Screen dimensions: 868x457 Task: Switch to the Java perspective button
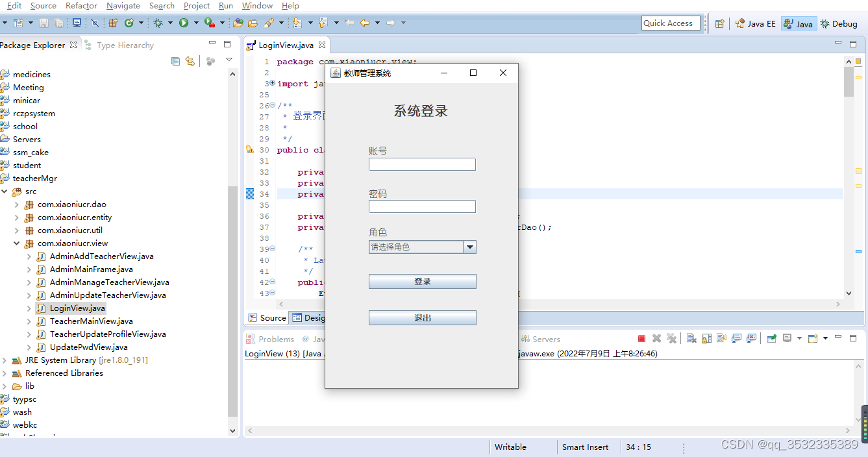tap(799, 23)
